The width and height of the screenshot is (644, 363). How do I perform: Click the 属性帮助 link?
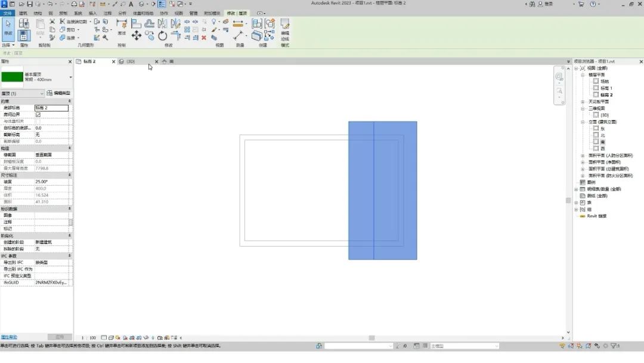9,337
